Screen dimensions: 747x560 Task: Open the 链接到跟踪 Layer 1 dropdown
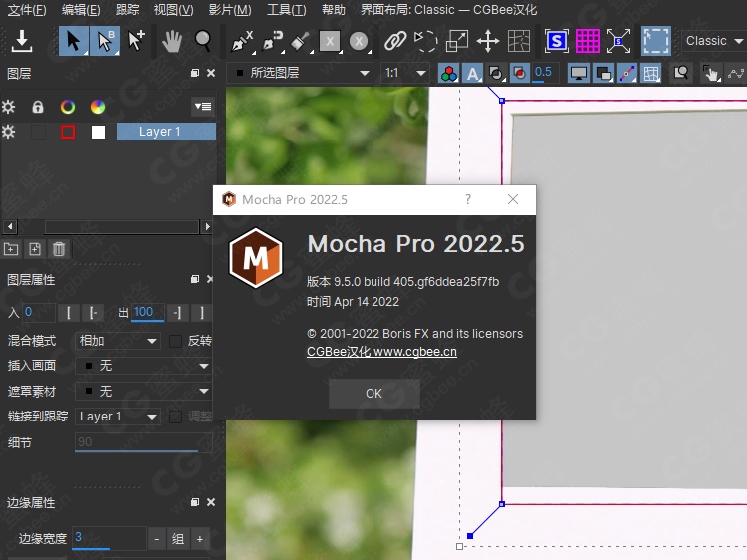[118, 417]
